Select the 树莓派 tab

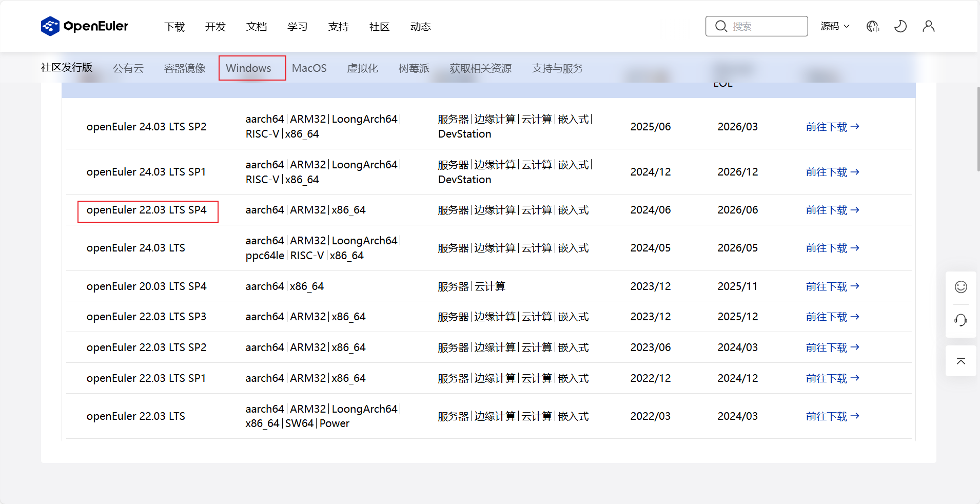tap(414, 68)
